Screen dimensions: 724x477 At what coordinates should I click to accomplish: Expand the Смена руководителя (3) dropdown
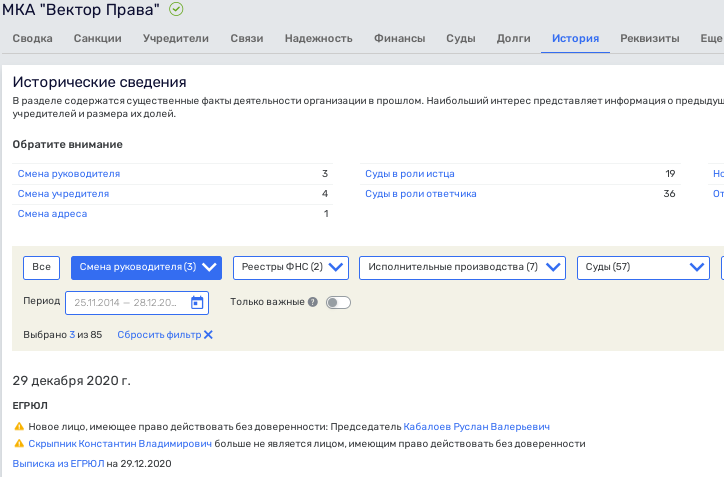point(146,268)
